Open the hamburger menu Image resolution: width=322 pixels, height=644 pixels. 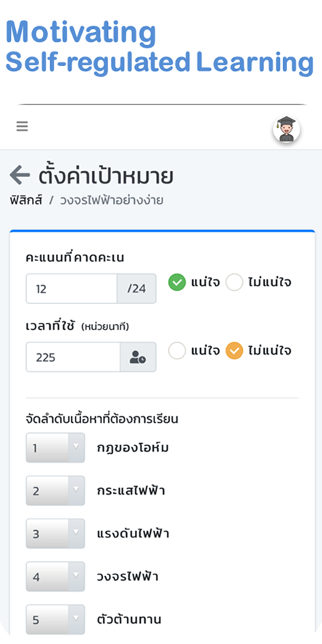coord(22,126)
